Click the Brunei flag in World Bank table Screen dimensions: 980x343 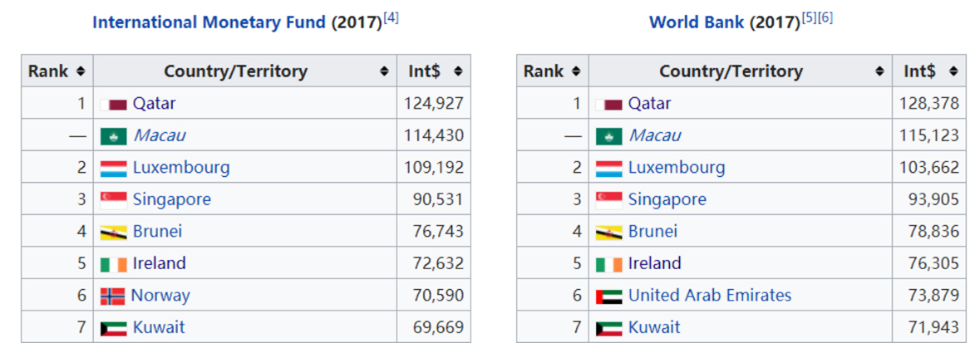[x=608, y=233]
